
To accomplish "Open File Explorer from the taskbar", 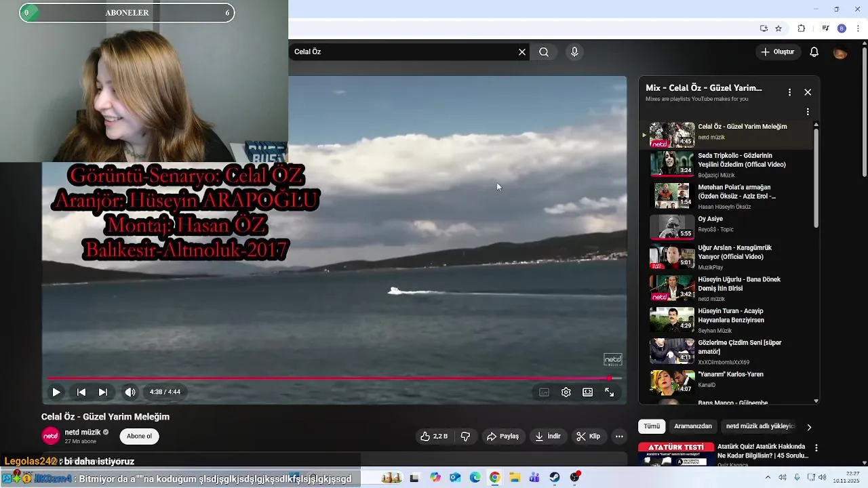I will [515, 478].
